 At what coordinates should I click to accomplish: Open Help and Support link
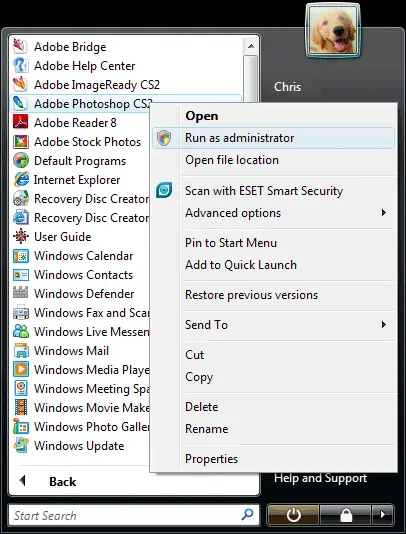pyautogui.click(x=320, y=478)
